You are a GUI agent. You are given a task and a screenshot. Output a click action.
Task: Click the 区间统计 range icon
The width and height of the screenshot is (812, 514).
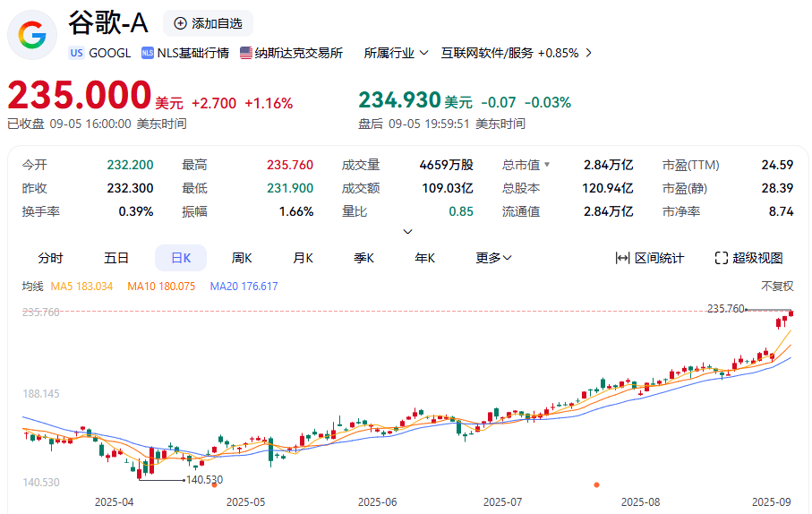click(623, 258)
